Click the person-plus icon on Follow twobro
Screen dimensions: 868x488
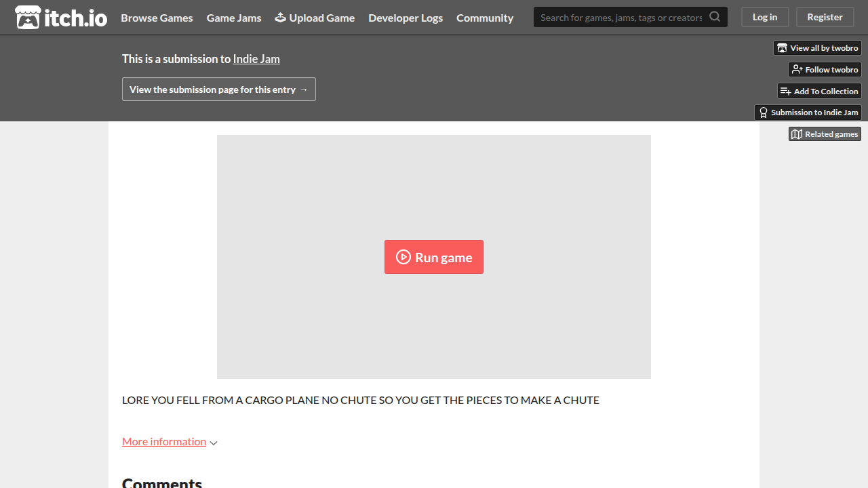[x=797, y=70]
